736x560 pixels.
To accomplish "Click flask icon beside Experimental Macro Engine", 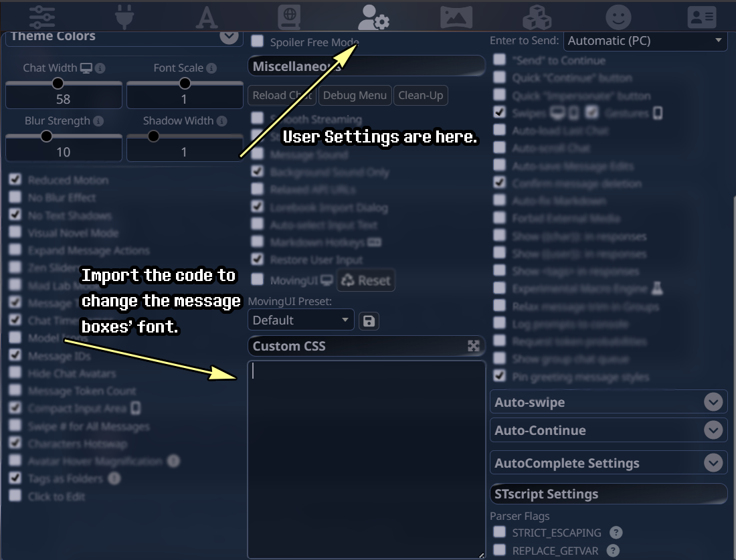I will tap(657, 288).
